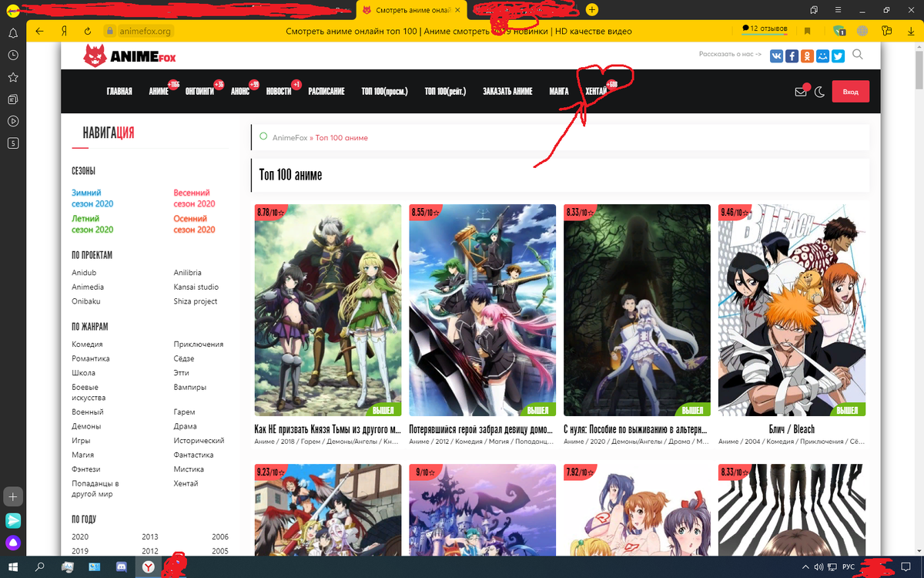924x578 pixels.
Task: Open collections icon in browser sidebar
Action: [x=13, y=99]
